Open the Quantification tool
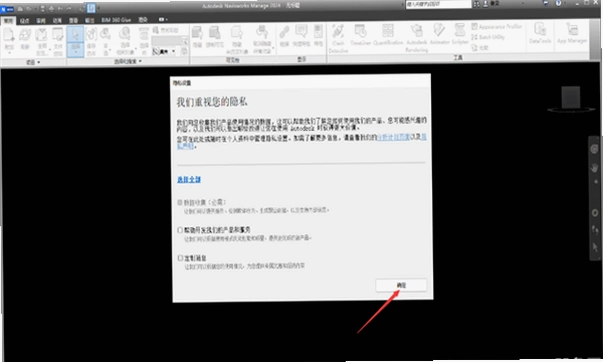Image resolution: width=603 pixels, height=362 pixels. click(388, 35)
